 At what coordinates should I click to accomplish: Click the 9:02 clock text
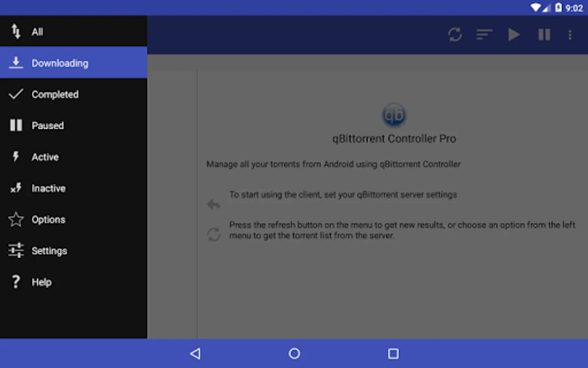click(574, 8)
